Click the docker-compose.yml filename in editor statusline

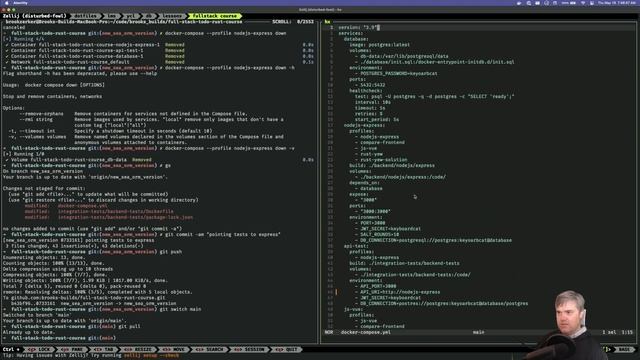coord(366,332)
